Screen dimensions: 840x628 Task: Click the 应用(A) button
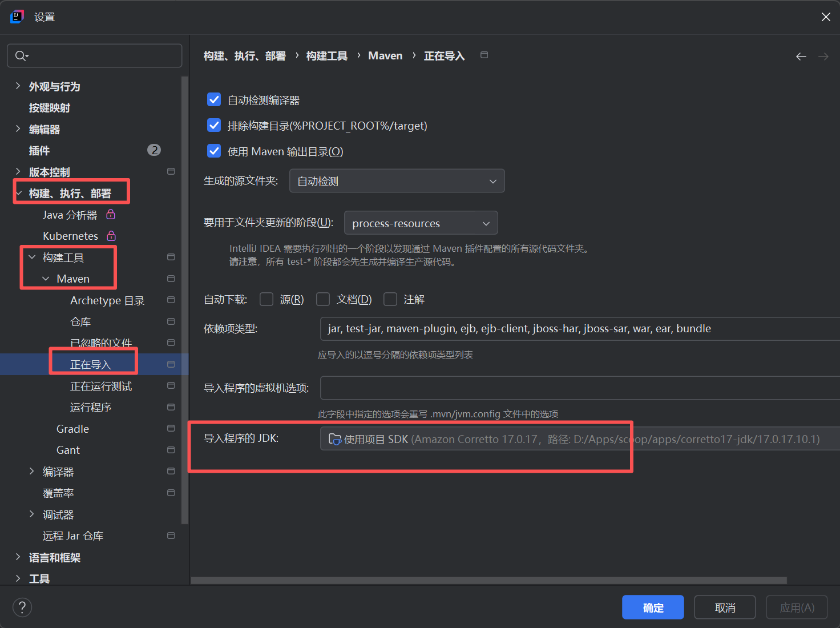pyautogui.click(x=797, y=607)
